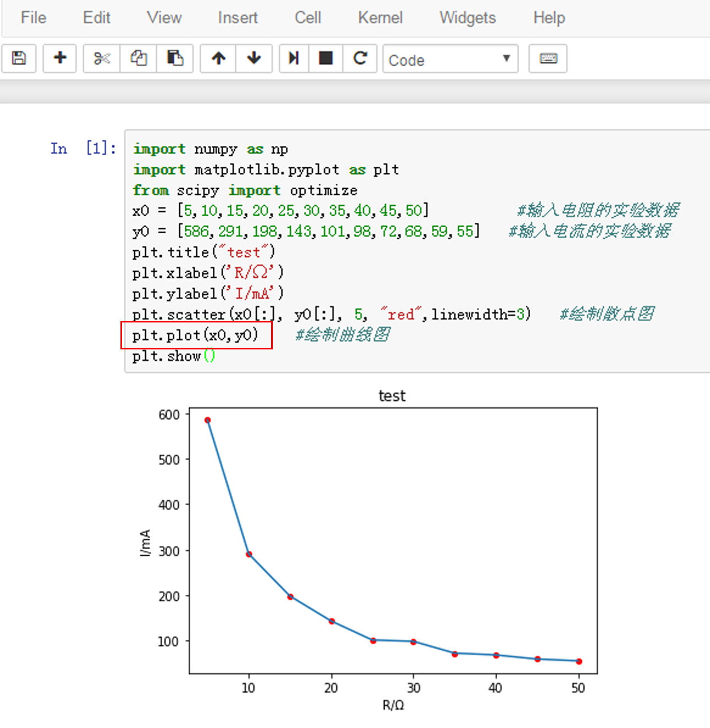Viewport: 710px width, 728px height.
Task: Click the y-axis tick label 600
Action: (x=169, y=415)
